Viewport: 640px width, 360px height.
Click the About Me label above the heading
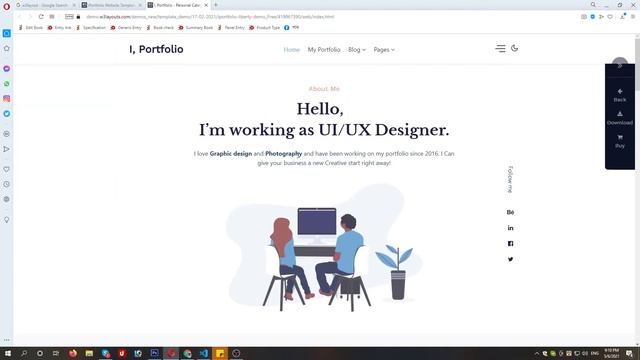click(x=324, y=89)
